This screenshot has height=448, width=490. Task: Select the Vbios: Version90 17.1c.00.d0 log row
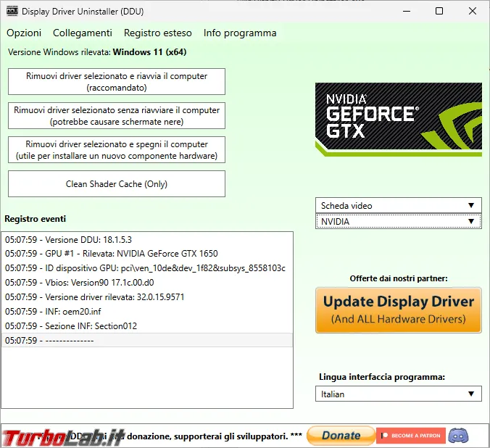click(x=147, y=282)
